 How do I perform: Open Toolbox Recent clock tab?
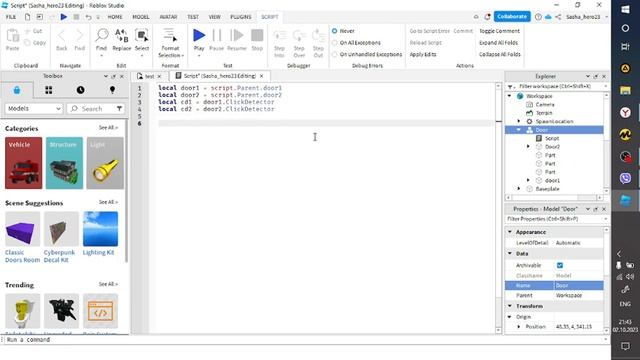[x=80, y=90]
